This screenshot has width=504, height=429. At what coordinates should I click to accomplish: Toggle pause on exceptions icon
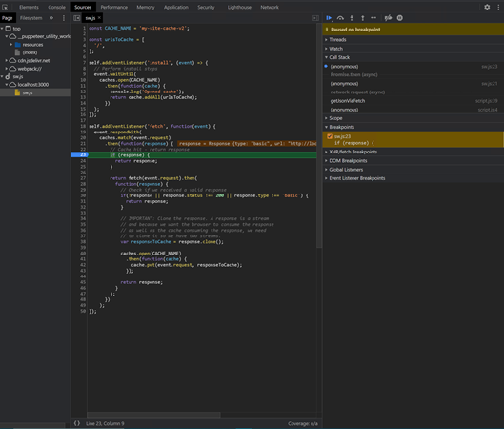pos(400,18)
